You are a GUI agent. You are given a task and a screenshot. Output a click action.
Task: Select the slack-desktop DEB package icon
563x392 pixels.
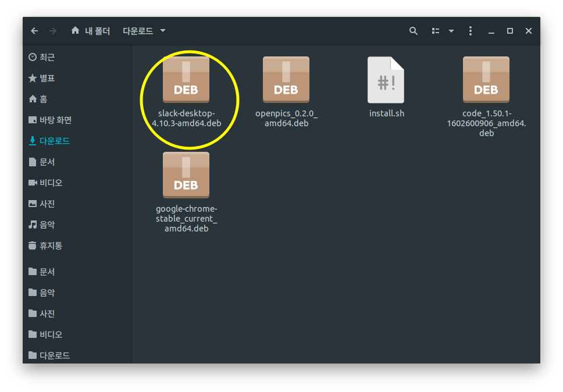click(x=186, y=80)
